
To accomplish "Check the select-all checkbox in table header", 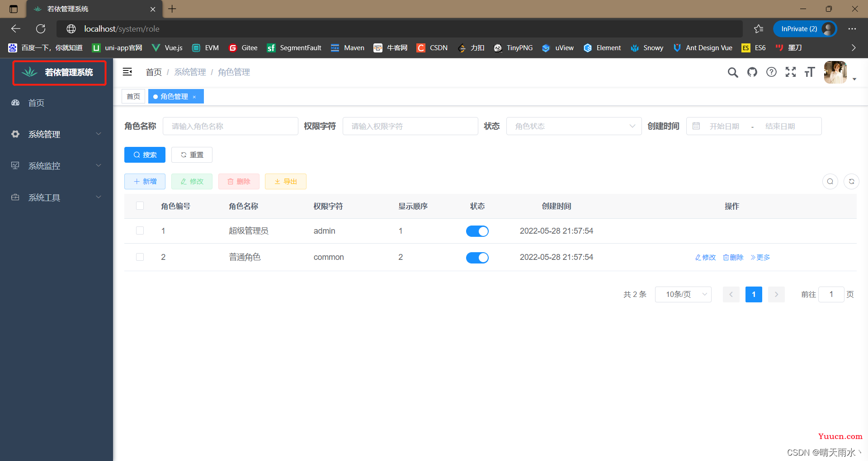I will 140,206.
